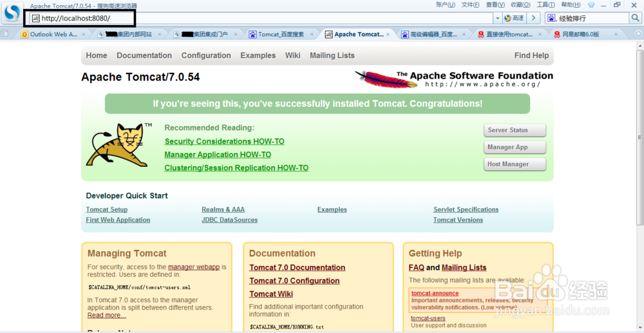This screenshot has width=644, height=333.
Task: Click the Apache Software Foundation feather logo
Action: [454, 79]
